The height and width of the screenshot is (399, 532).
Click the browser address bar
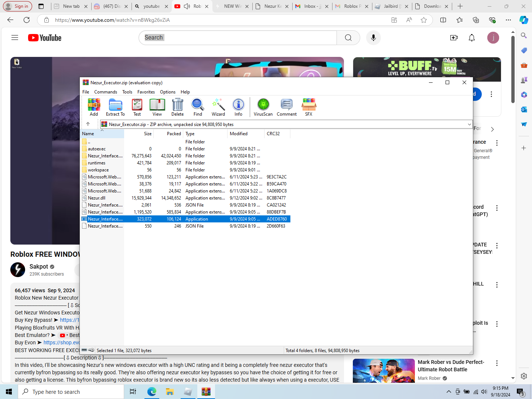(x=222, y=20)
